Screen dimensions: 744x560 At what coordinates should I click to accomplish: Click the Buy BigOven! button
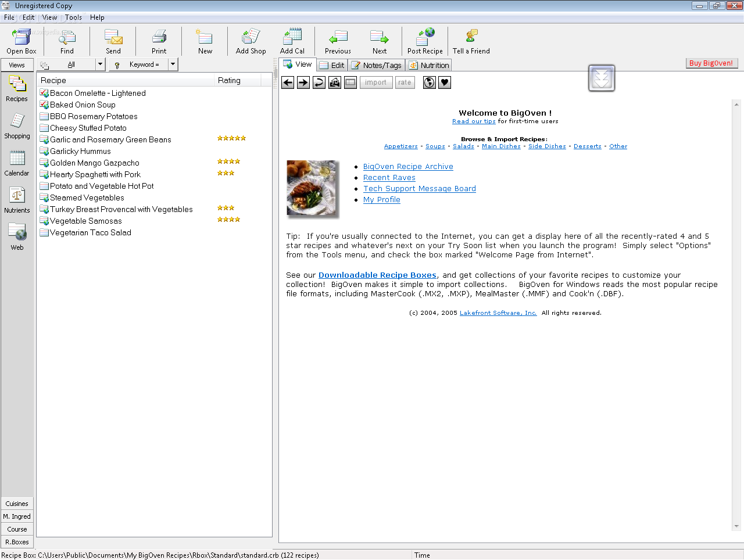click(711, 63)
